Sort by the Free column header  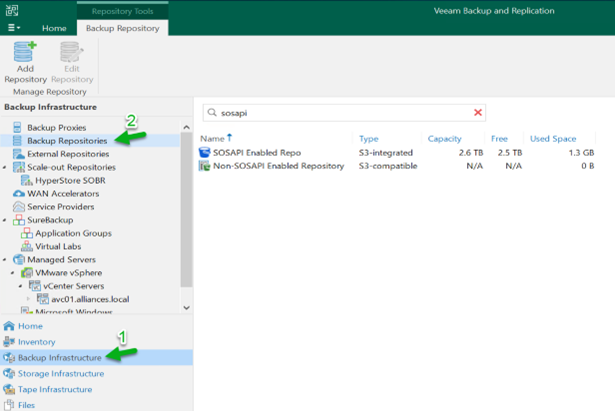point(499,138)
